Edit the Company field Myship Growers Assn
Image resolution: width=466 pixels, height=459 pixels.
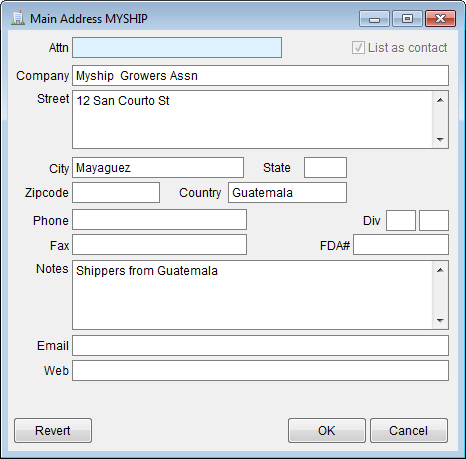click(260, 76)
